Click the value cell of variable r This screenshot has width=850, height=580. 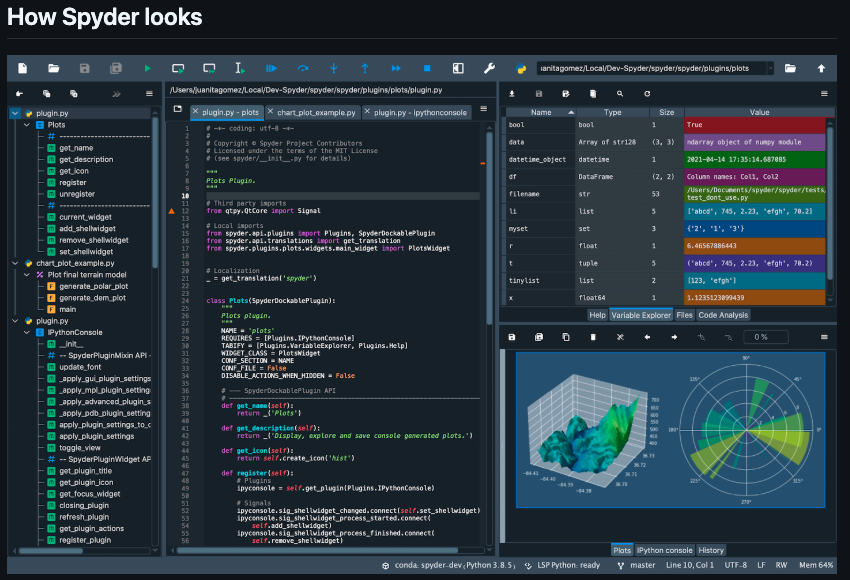tap(755, 246)
